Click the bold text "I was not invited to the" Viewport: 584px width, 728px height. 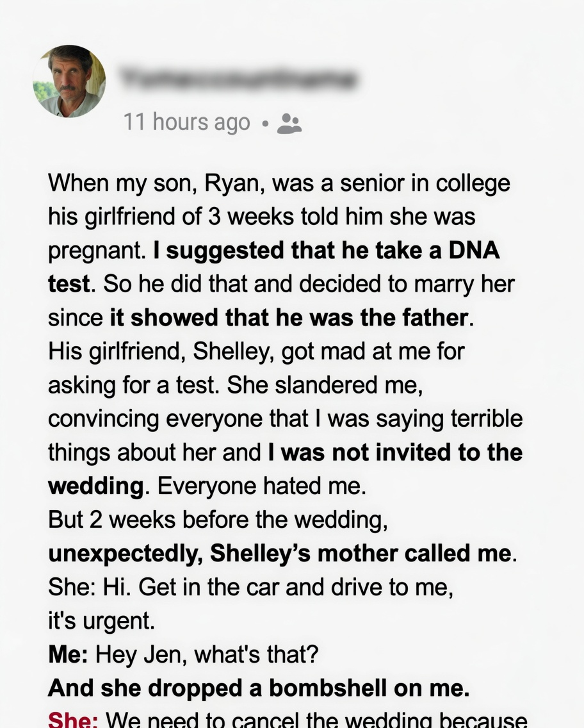[395, 452]
